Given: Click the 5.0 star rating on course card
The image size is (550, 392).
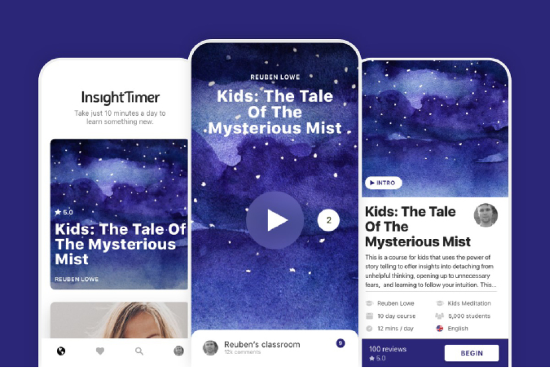Looking at the screenshot, I should 64,212.
